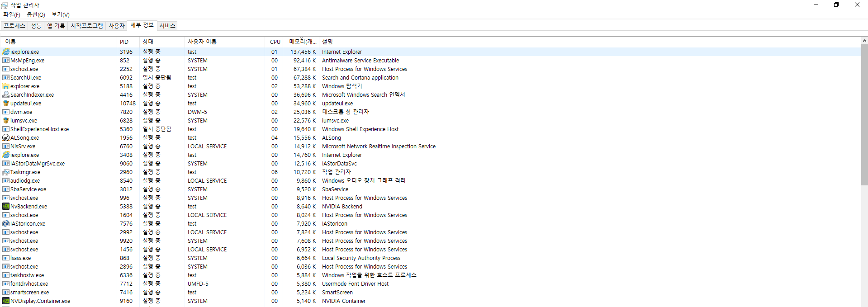
Task: Click the audiodg.exe icon
Action: coord(6,181)
